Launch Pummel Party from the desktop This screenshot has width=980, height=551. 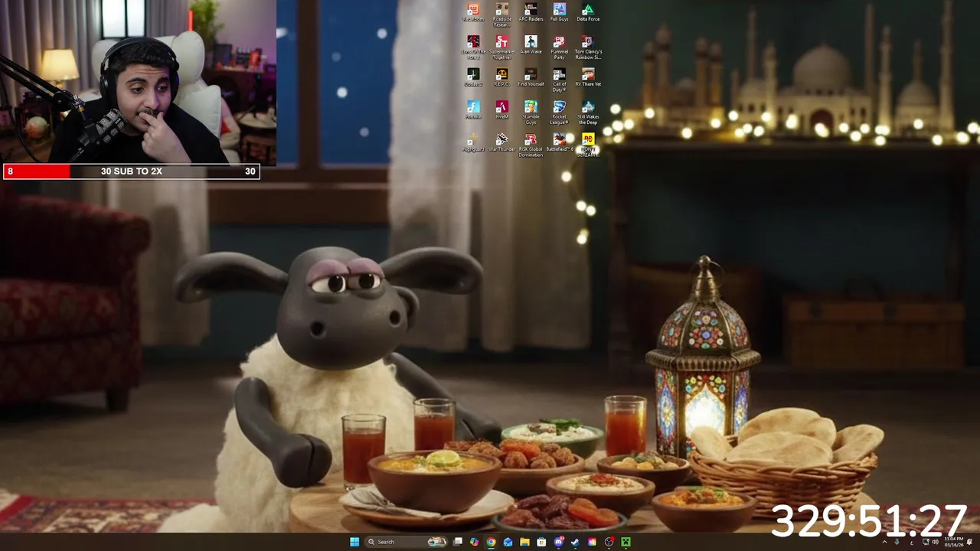click(560, 47)
